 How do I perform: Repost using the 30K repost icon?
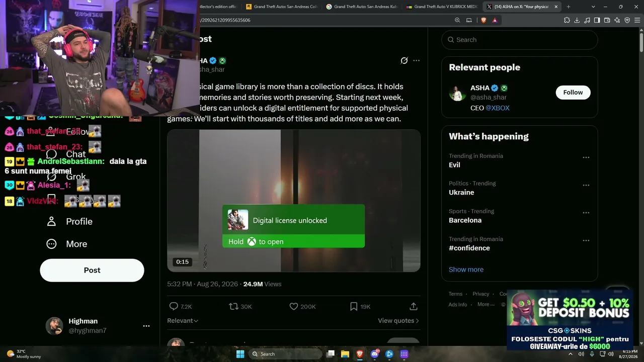[x=233, y=306]
